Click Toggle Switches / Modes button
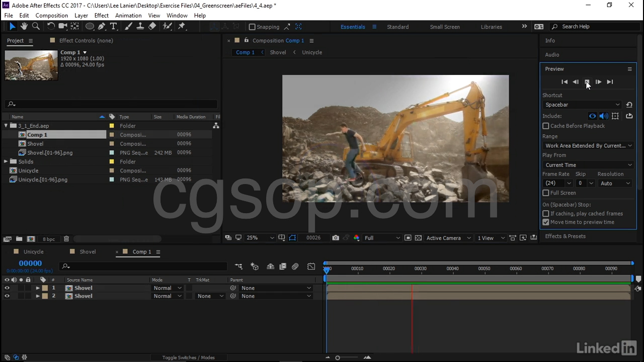Screen dimensions: 644x362 [x=188, y=357]
